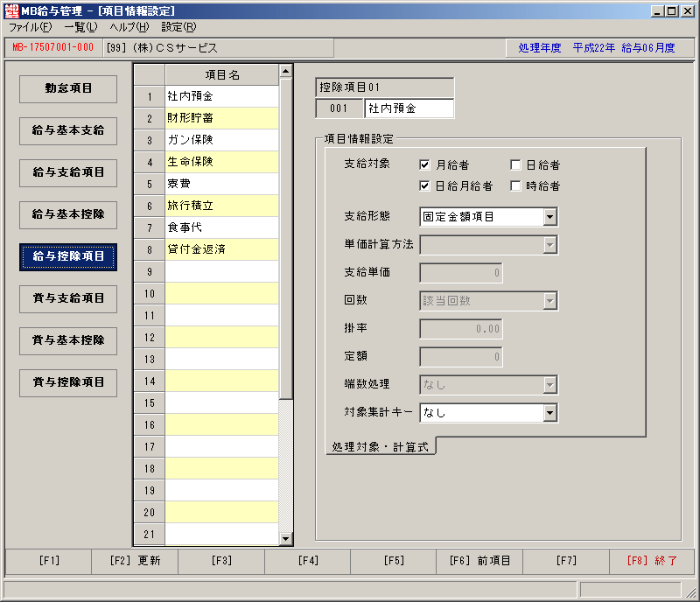Open the ヘルプ(H) menu

(129, 27)
